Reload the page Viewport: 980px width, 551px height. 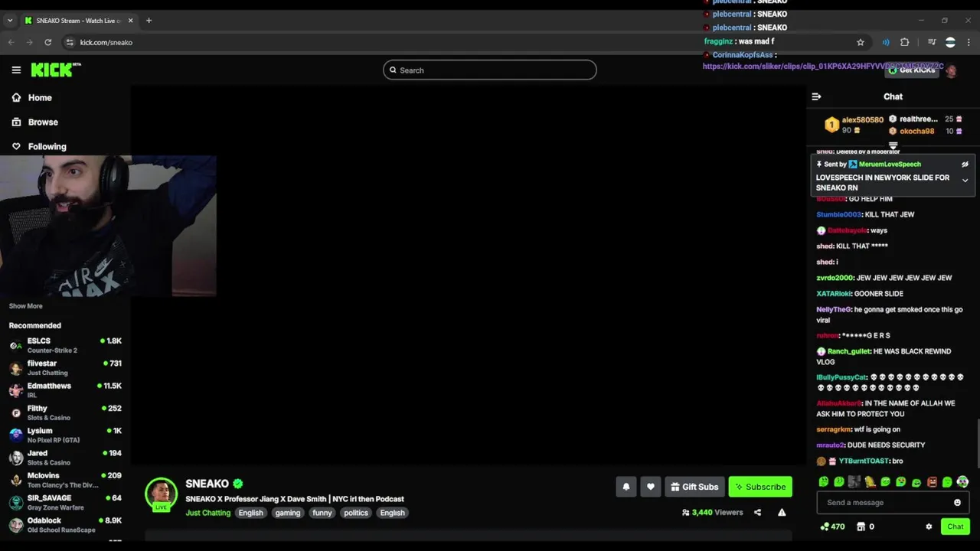click(47, 42)
